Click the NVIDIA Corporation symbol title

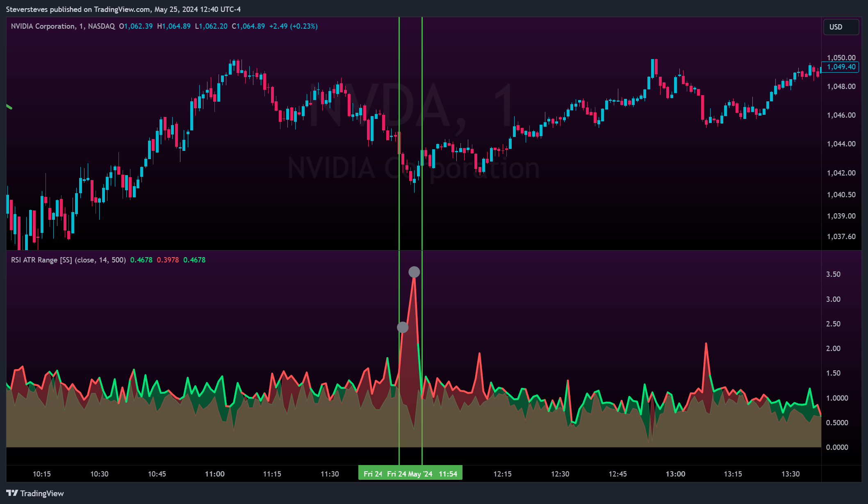[x=43, y=26]
